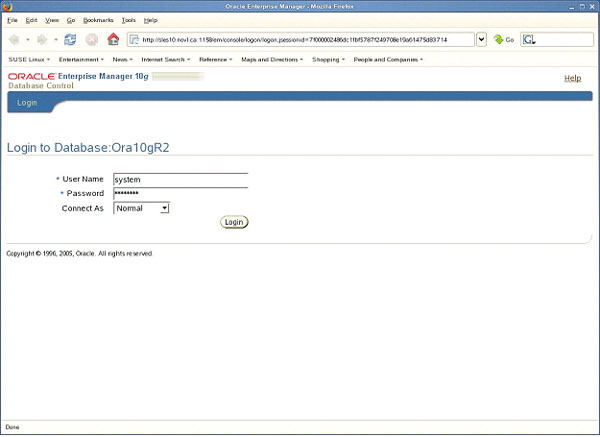
Task: Open the Go menu
Action: (x=71, y=20)
